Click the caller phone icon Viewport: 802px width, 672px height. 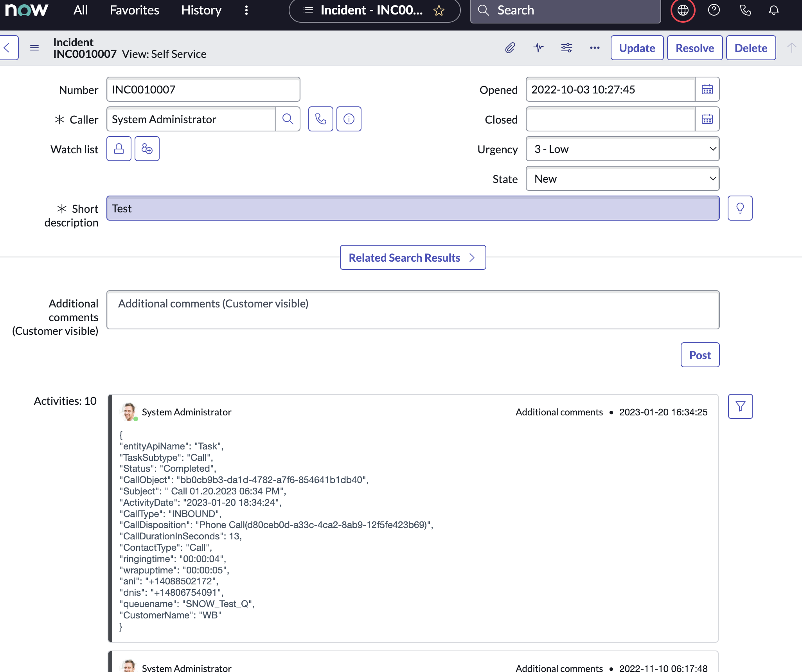coord(321,119)
